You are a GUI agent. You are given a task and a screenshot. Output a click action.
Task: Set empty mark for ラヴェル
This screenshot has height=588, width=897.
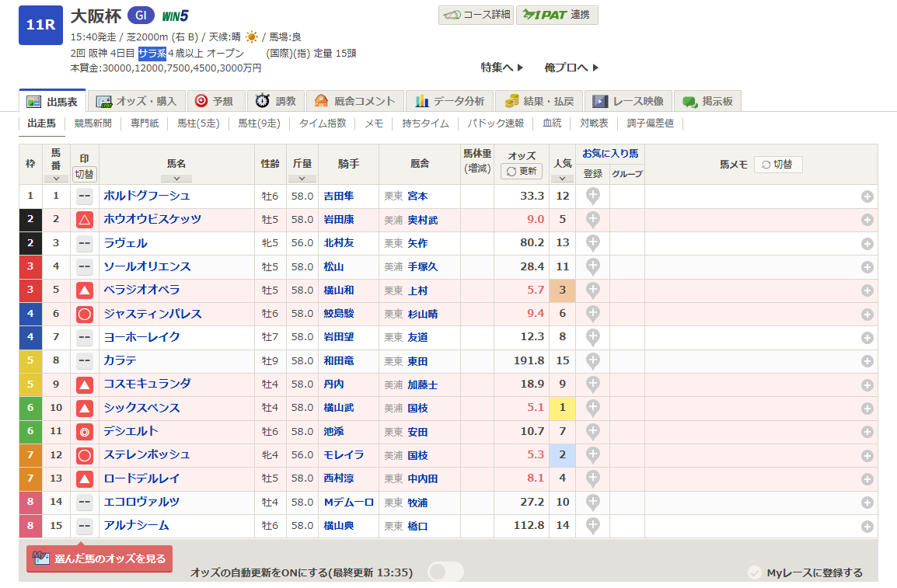(x=85, y=243)
